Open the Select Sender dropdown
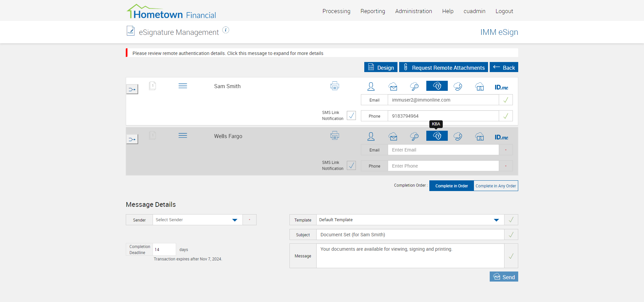The height and width of the screenshot is (302, 644). tap(198, 220)
